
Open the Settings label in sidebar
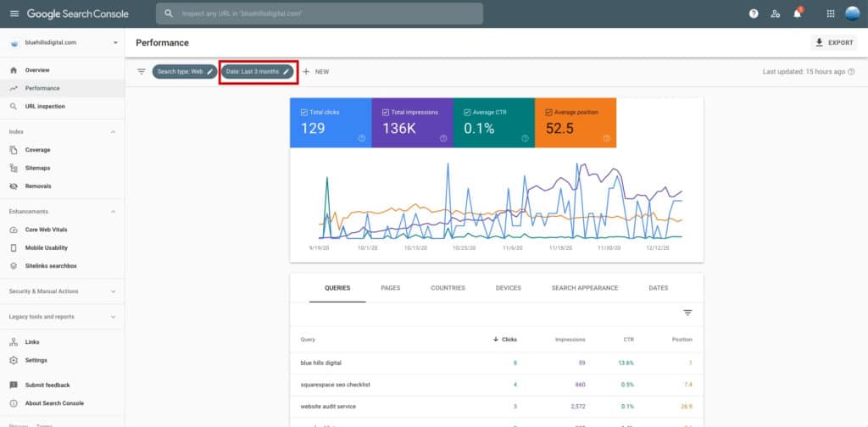pos(36,361)
